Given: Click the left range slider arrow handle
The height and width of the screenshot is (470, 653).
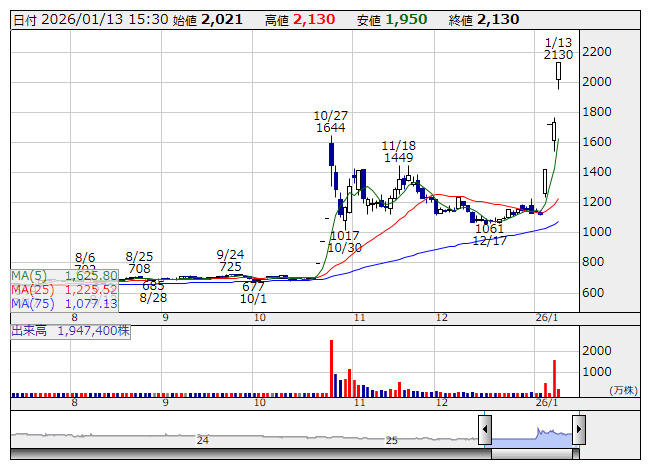Looking at the screenshot, I should pyautogui.click(x=484, y=432).
